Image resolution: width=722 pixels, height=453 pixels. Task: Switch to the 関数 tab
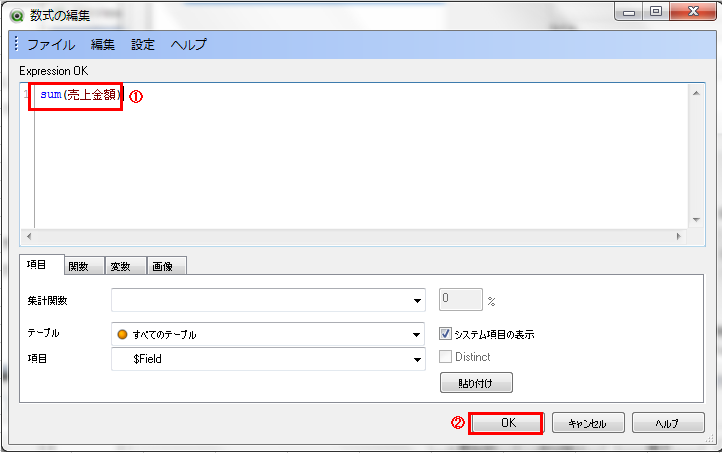pos(84,266)
